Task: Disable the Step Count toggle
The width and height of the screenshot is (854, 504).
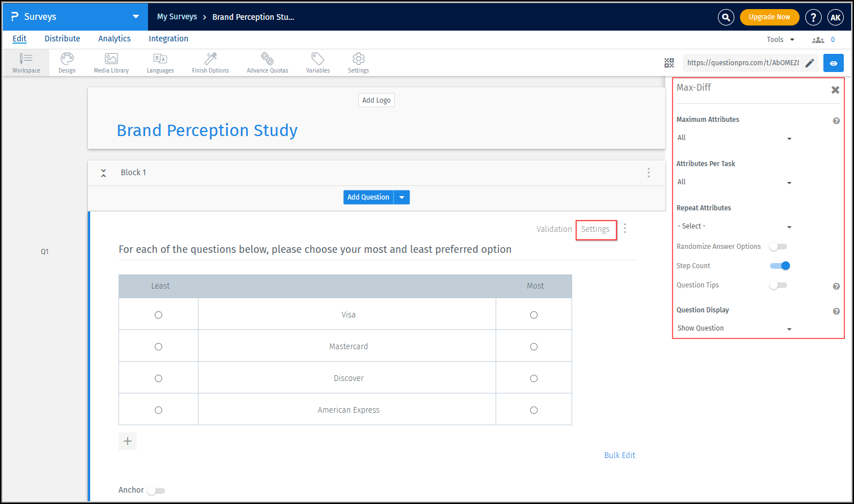Action: click(x=780, y=265)
